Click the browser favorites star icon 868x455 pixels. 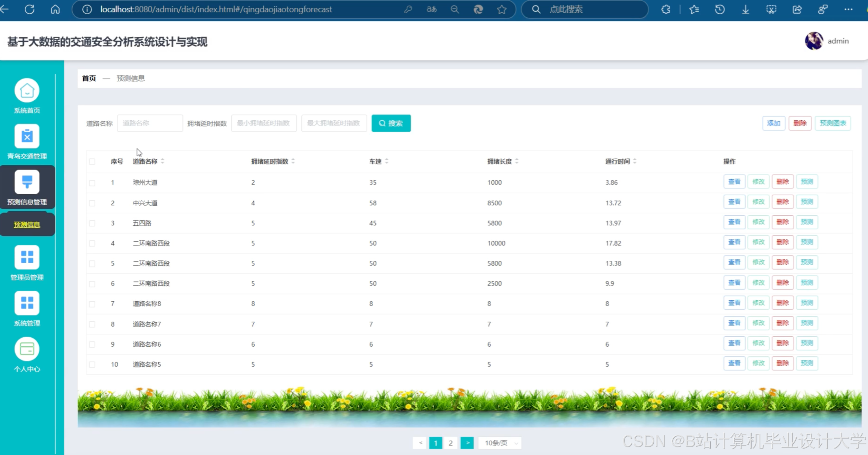click(501, 9)
